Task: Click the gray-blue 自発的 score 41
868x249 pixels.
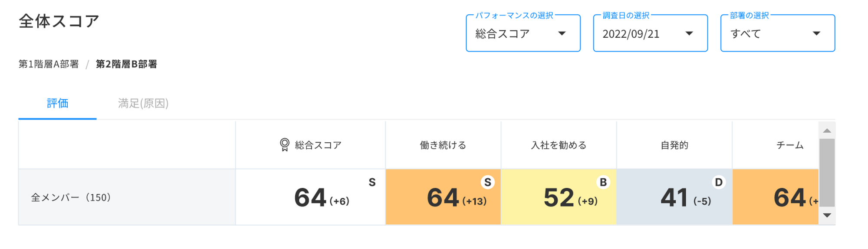Action: point(674,197)
